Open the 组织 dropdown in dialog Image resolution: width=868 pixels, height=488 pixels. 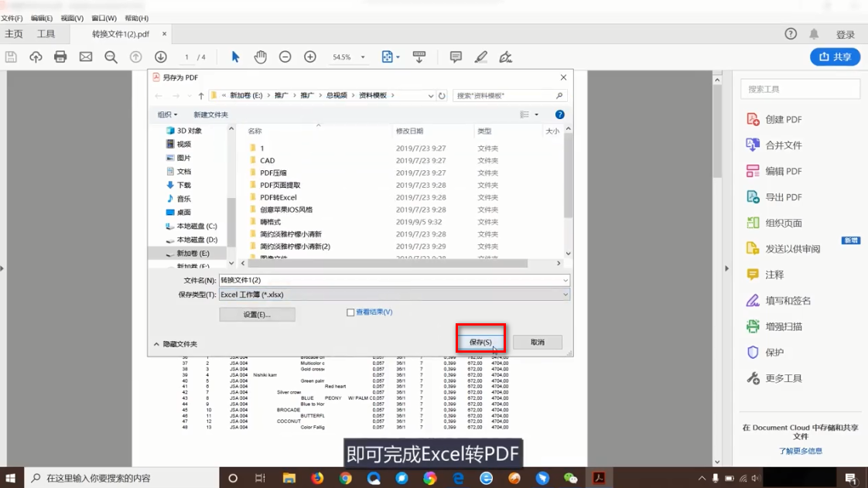(x=167, y=114)
